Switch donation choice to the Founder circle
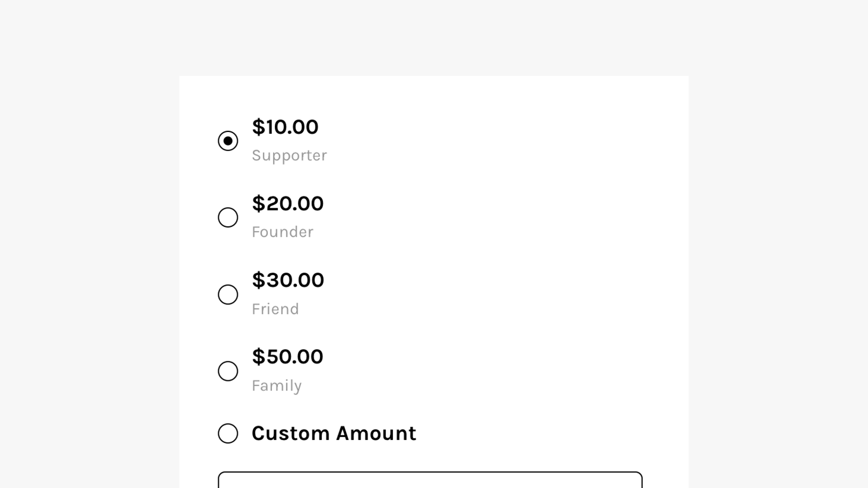The width and height of the screenshot is (868, 488). coord(228,218)
